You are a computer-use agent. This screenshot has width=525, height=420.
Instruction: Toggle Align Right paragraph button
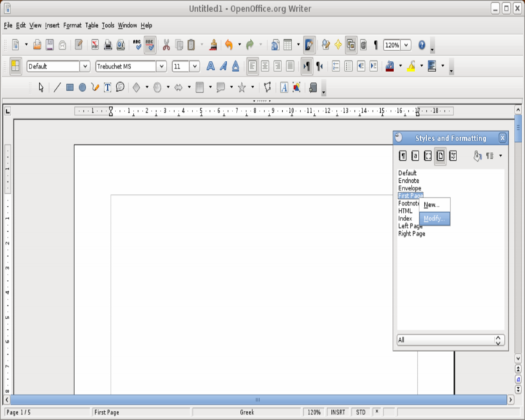click(277, 66)
